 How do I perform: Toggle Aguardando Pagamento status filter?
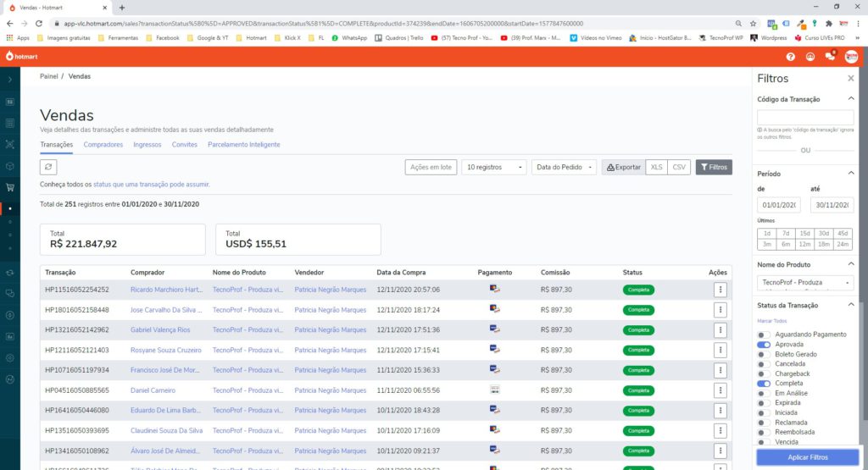point(764,335)
